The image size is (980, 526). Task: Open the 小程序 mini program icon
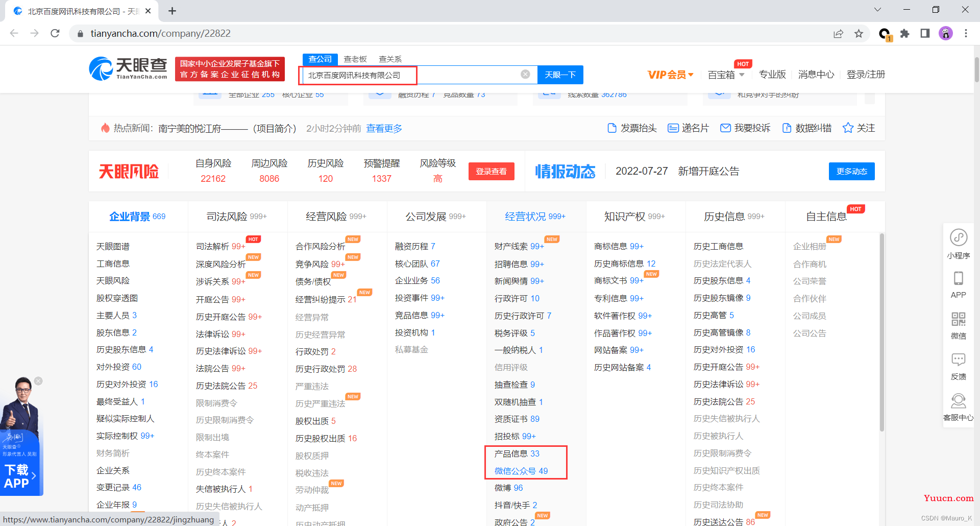959,237
